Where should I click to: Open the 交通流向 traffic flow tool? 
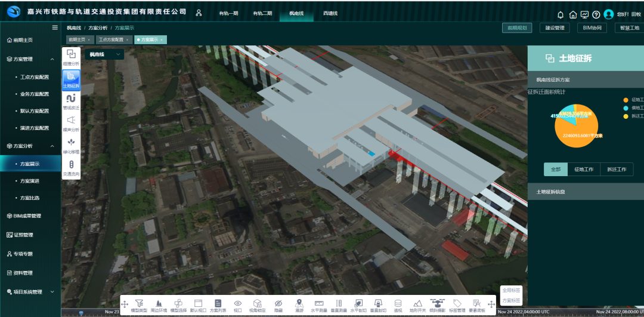(71, 167)
